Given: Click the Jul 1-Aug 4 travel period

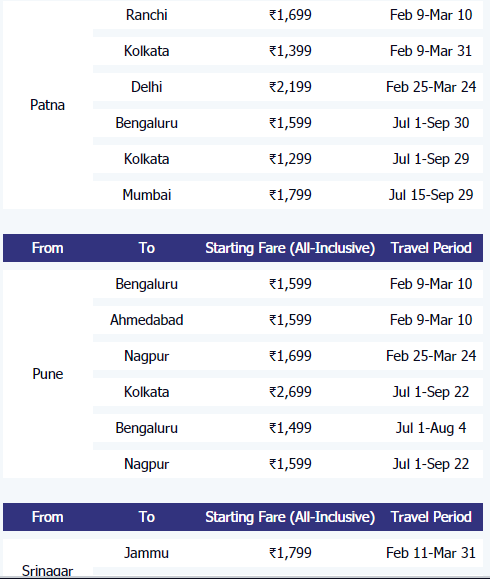Looking at the screenshot, I should [x=431, y=428].
